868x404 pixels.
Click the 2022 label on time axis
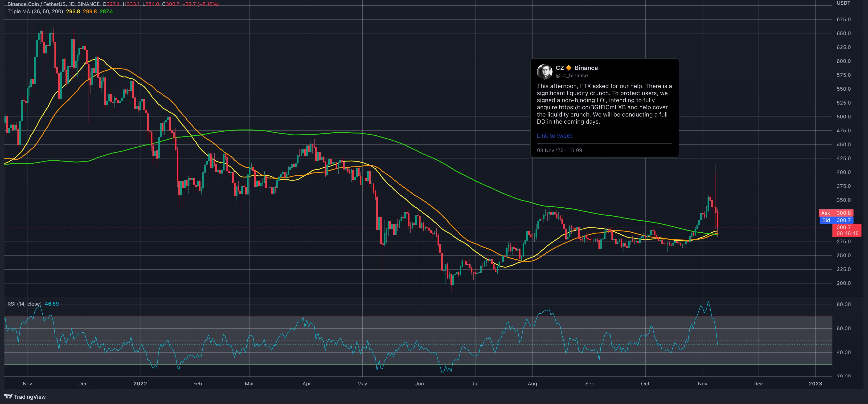[x=140, y=384]
